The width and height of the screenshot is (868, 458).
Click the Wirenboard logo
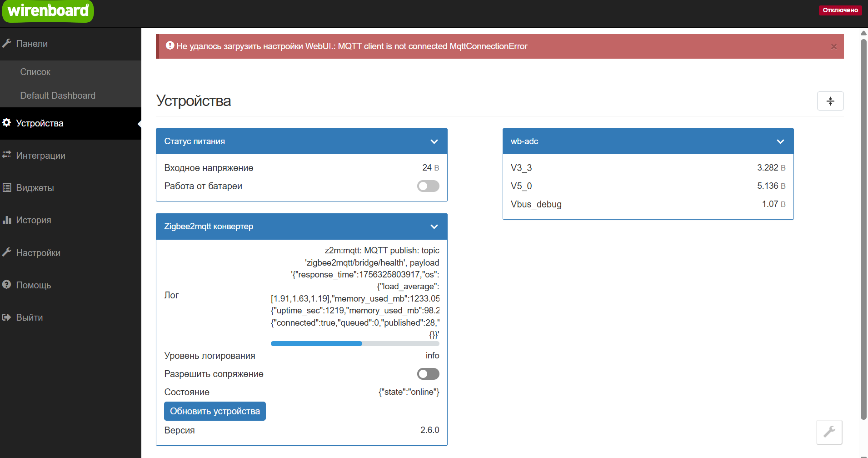click(48, 11)
